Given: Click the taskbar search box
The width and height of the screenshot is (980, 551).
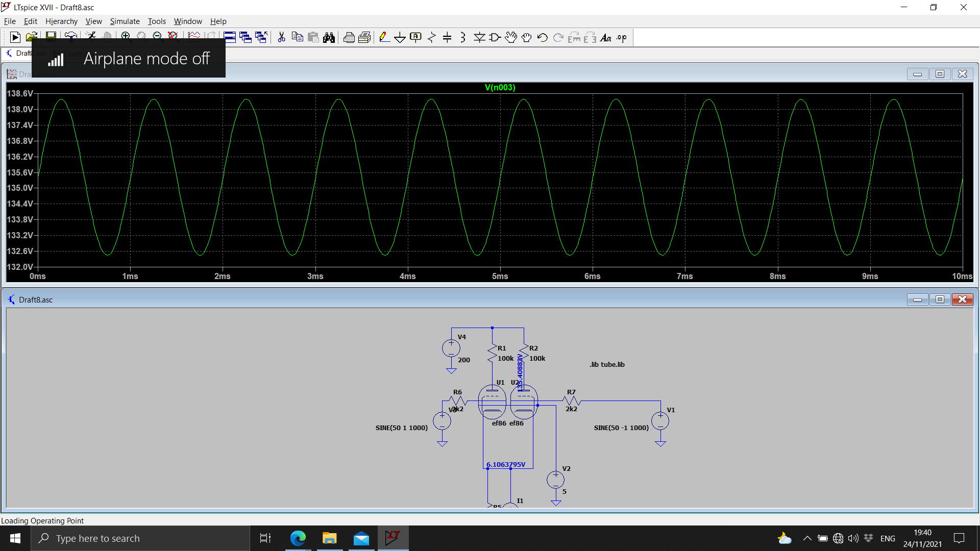Looking at the screenshot, I should click(140, 538).
